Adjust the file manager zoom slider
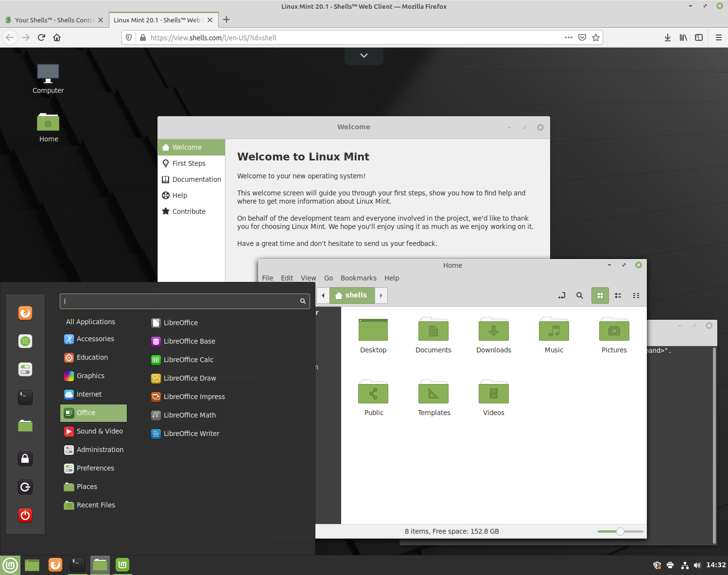The height and width of the screenshot is (575, 728). pyautogui.click(x=620, y=531)
